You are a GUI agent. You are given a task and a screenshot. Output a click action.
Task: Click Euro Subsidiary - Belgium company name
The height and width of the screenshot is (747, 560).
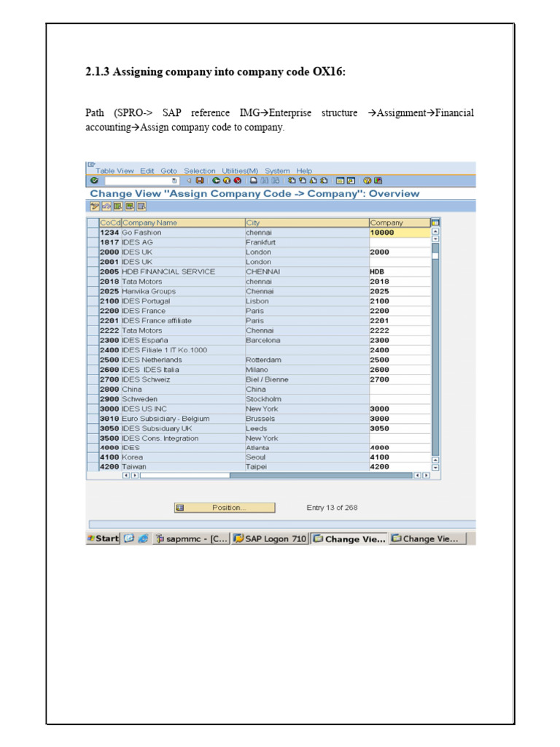166,419
